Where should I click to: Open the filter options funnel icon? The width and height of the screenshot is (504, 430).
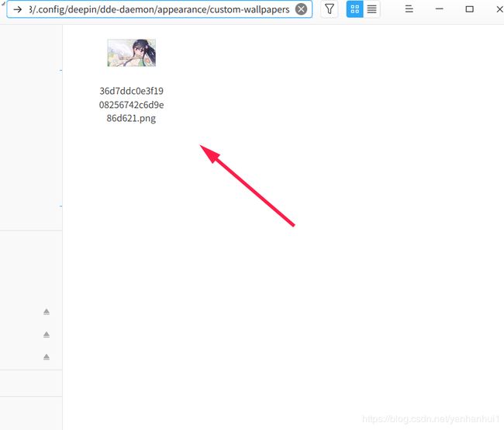point(329,9)
